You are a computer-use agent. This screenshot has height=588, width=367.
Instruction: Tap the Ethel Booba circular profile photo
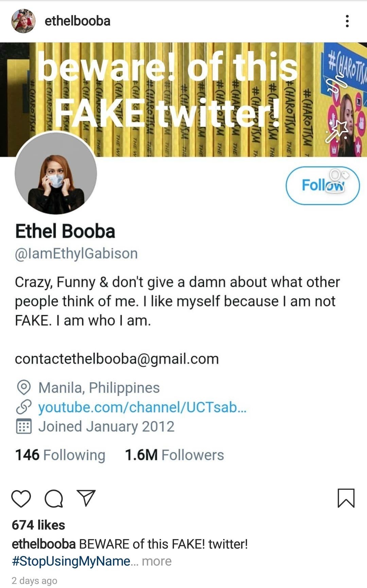point(56,173)
